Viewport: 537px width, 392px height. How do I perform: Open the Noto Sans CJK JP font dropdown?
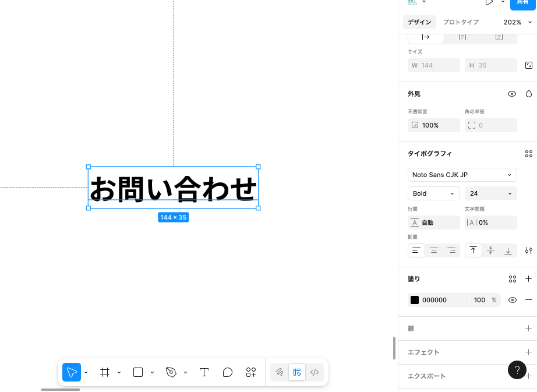pyautogui.click(x=462, y=175)
